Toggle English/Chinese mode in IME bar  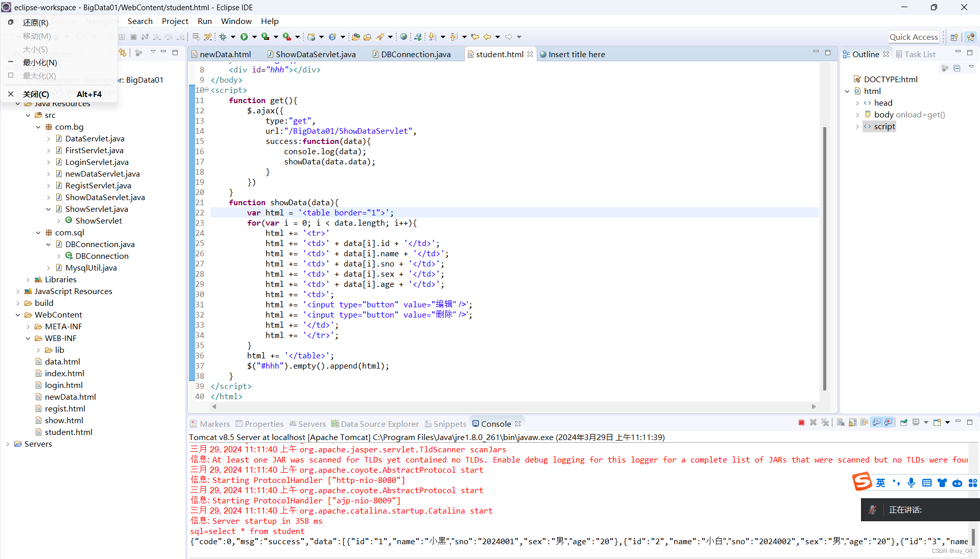coord(881,483)
